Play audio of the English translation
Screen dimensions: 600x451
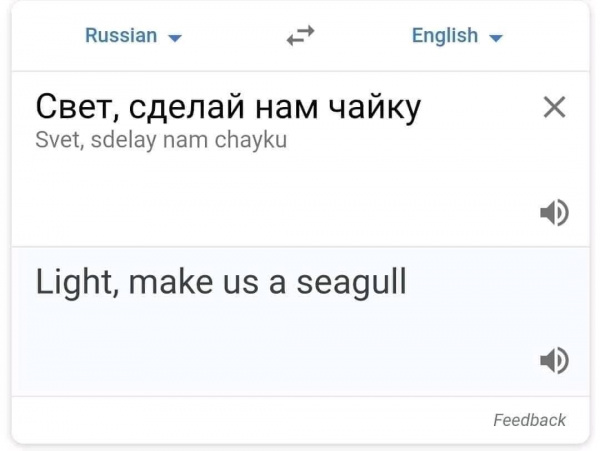(554, 360)
